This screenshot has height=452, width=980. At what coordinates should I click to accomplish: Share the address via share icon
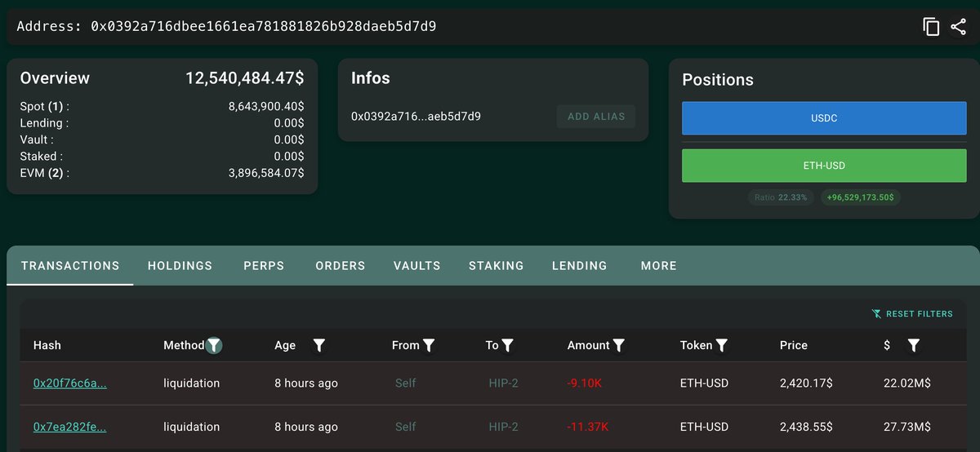tap(958, 27)
